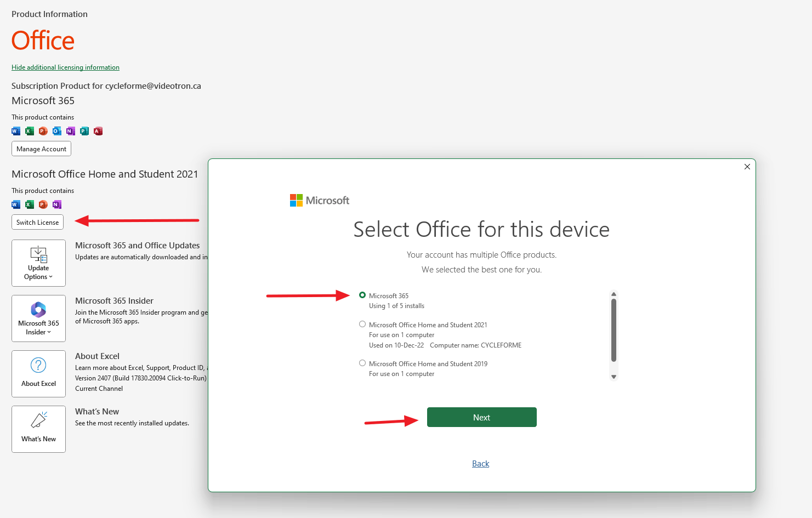Click the 'Microsoft 365 Insider' heading text
The width and height of the screenshot is (812, 518).
[114, 301]
